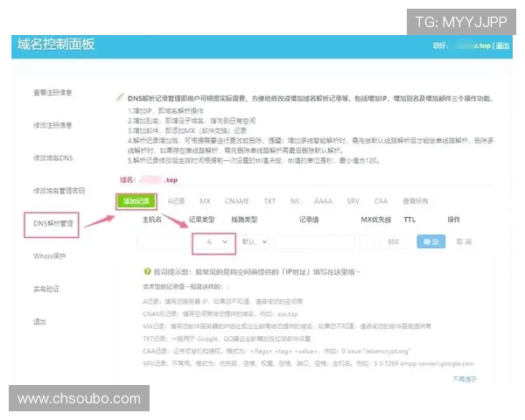Switch to the NS tab

pyautogui.click(x=295, y=201)
